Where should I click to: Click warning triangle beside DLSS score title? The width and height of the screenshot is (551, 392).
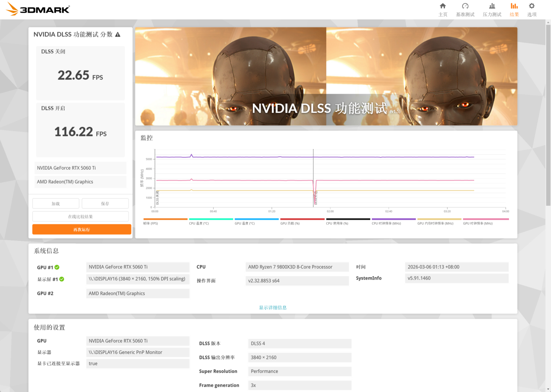pyautogui.click(x=117, y=34)
